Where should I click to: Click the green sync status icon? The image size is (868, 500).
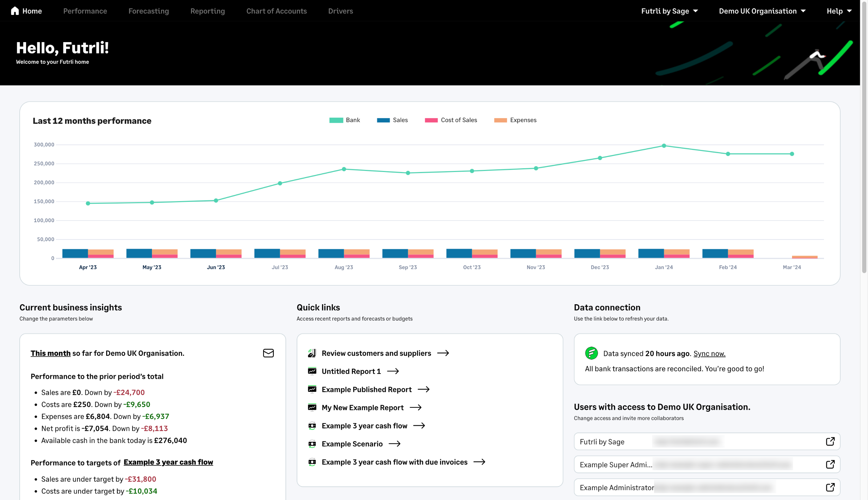(x=591, y=353)
